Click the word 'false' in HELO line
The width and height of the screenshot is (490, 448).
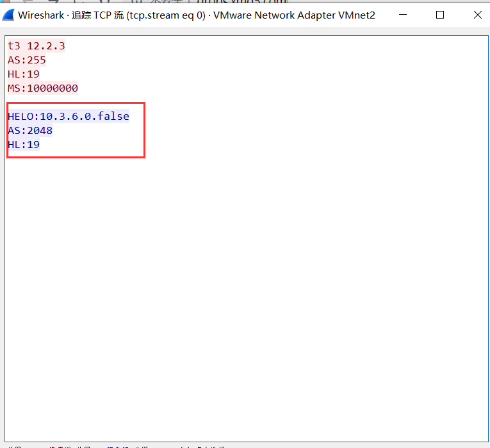click(113, 117)
